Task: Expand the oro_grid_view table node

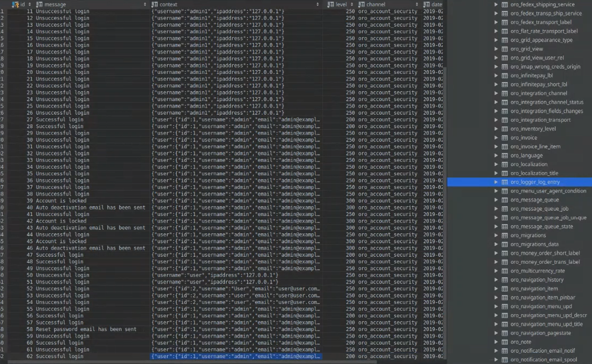Action: point(496,49)
